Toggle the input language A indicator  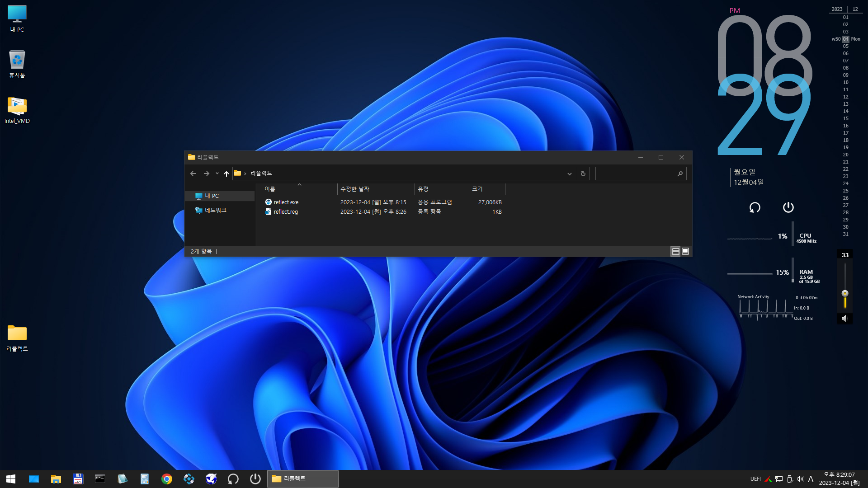pyautogui.click(x=811, y=479)
